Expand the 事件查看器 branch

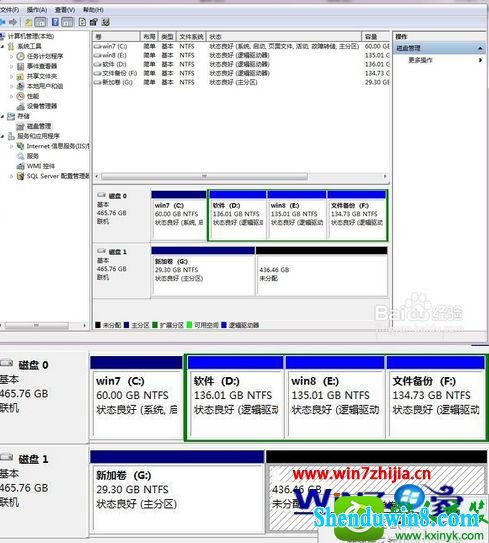tap(12, 66)
